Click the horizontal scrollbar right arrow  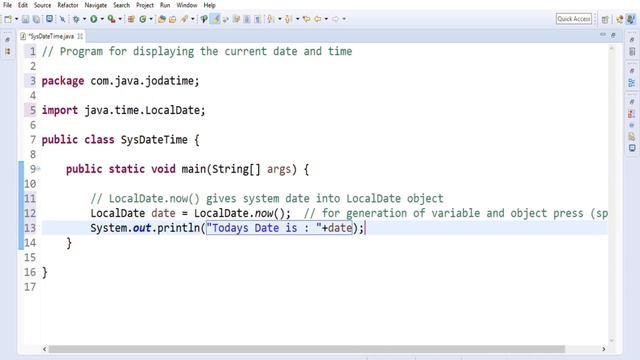(604, 349)
